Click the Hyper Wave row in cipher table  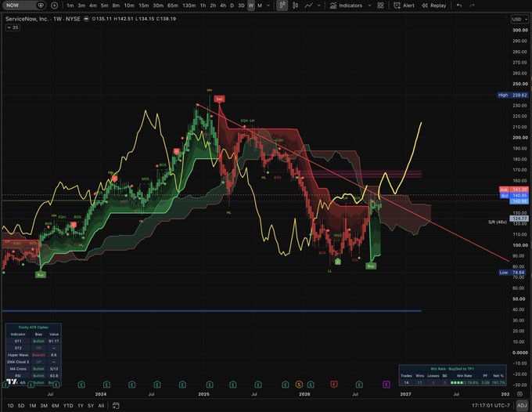pyautogui.click(x=33, y=355)
